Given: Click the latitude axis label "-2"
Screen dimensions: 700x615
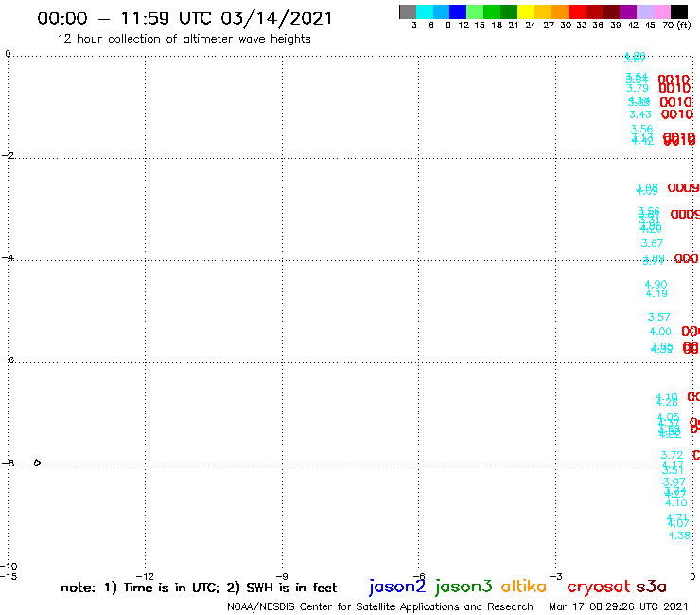Looking at the screenshot, I should click(8, 155).
